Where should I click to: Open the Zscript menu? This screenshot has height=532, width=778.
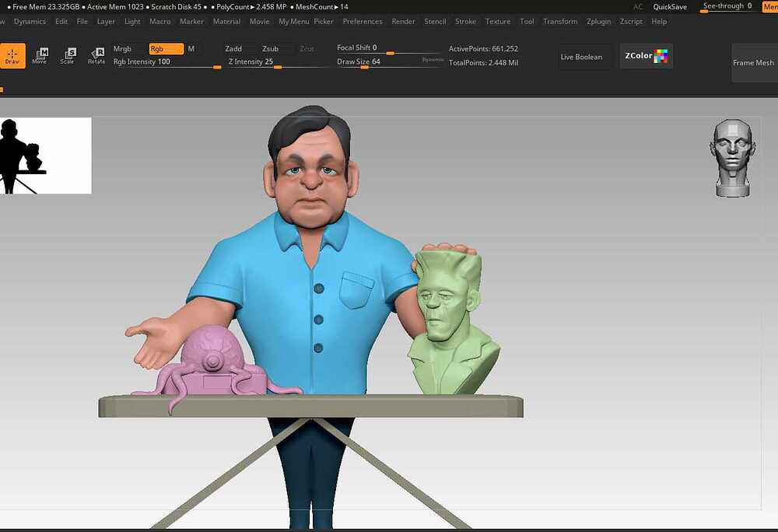(631, 21)
